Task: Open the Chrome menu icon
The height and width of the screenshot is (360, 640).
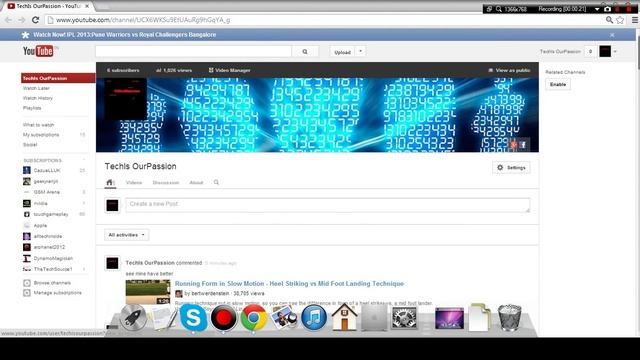Action: point(635,20)
